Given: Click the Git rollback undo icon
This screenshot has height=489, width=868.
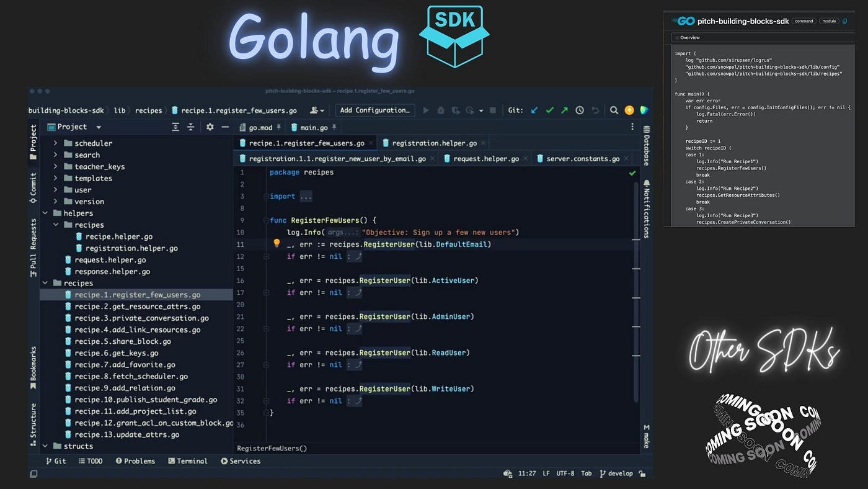Looking at the screenshot, I should coord(595,110).
